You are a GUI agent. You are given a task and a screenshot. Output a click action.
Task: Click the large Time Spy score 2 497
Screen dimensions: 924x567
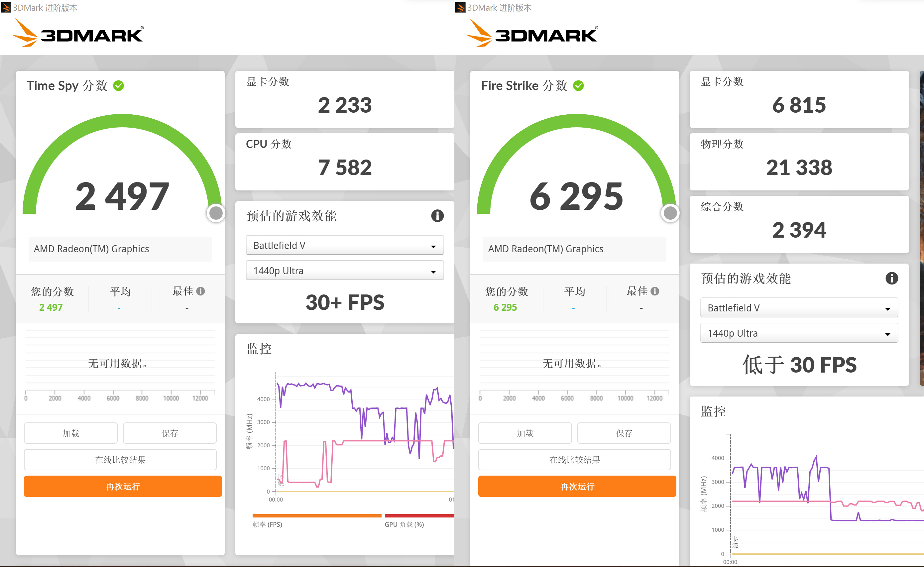(x=122, y=196)
